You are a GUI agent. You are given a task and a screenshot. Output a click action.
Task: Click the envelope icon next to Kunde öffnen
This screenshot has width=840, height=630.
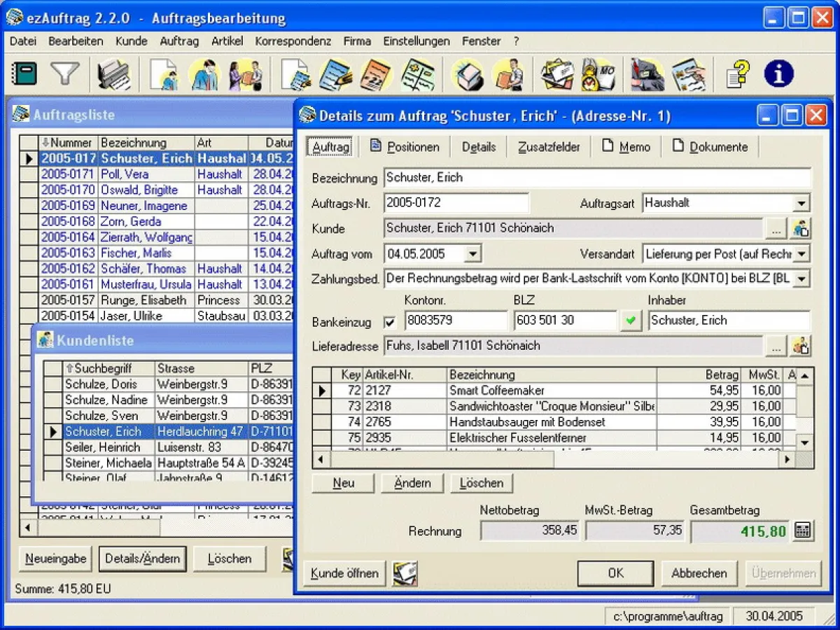click(x=405, y=573)
